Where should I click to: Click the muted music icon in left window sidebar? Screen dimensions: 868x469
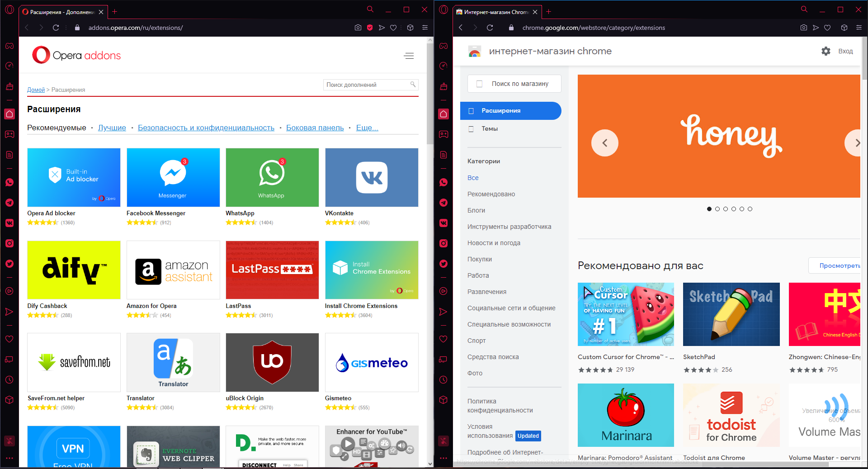coord(9,441)
